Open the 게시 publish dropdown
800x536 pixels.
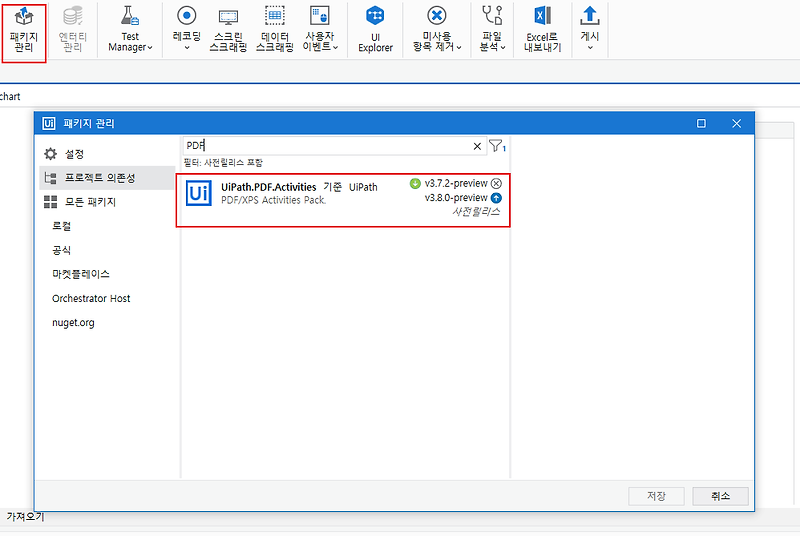tap(590, 29)
